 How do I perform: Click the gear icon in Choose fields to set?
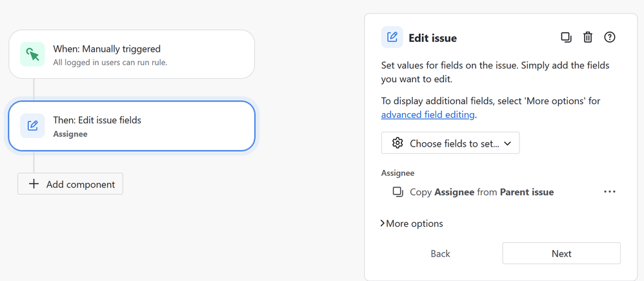(x=397, y=143)
